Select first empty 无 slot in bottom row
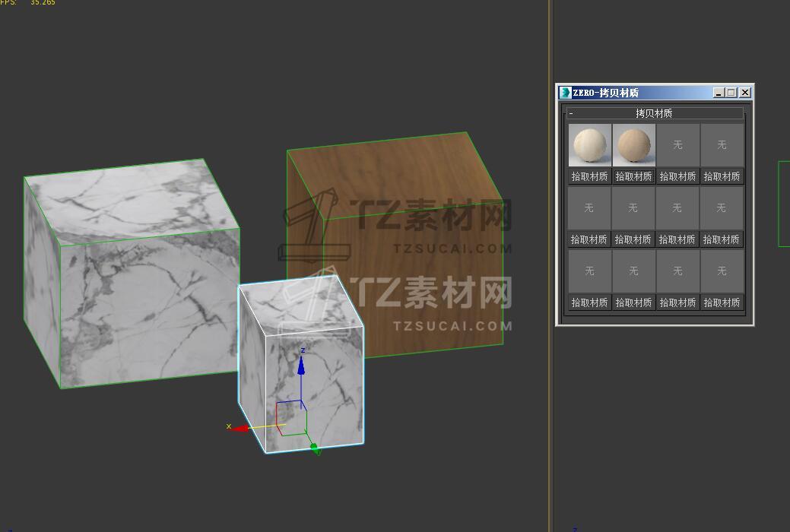This screenshot has height=532, width=790. [x=589, y=271]
